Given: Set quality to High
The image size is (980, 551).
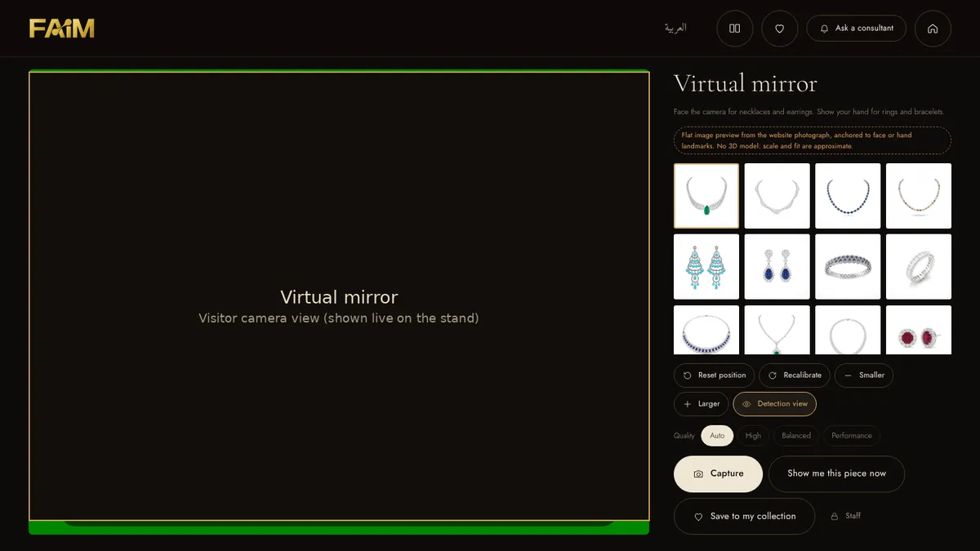Looking at the screenshot, I should point(753,436).
